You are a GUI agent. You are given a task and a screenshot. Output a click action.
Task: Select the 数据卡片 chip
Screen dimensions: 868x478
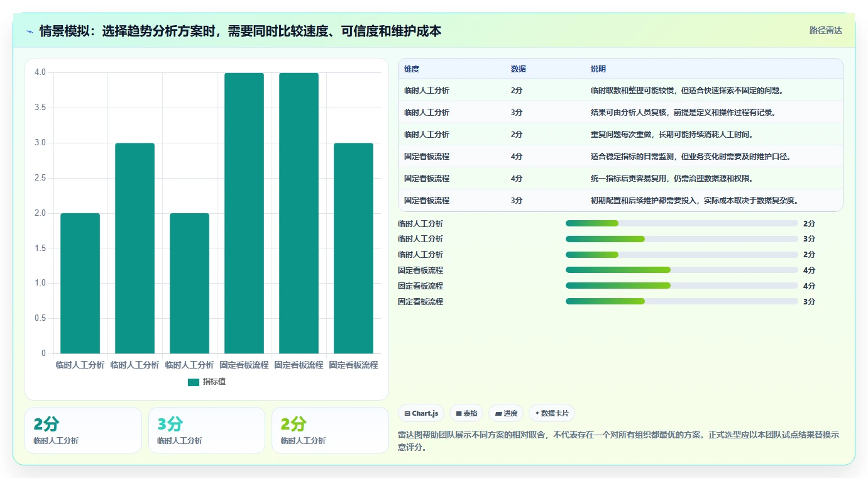tap(552, 413)
